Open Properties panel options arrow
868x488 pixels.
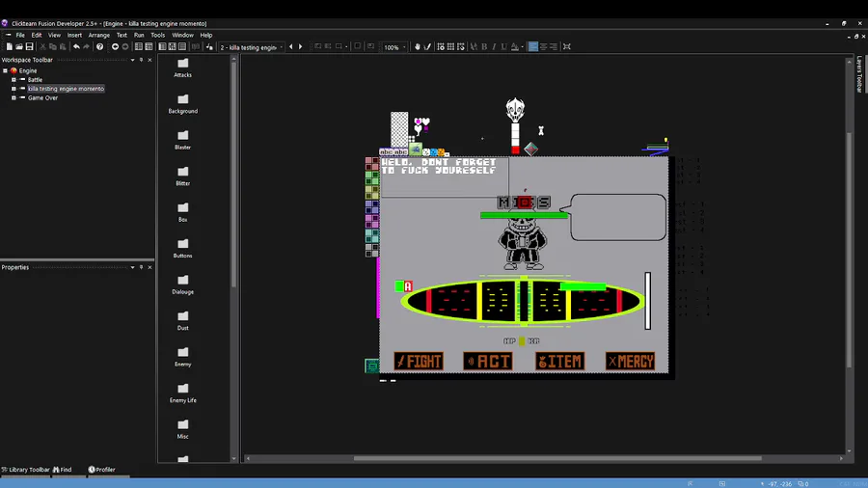[x=132, y=267]
